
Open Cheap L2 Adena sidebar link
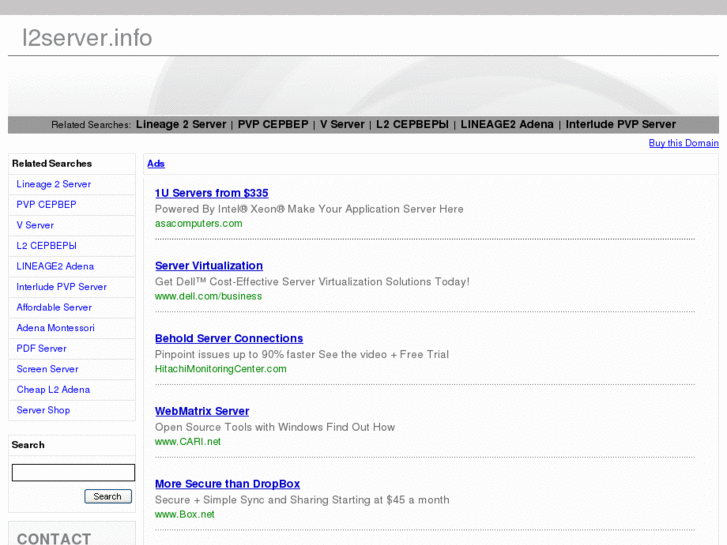pos(53,390)
